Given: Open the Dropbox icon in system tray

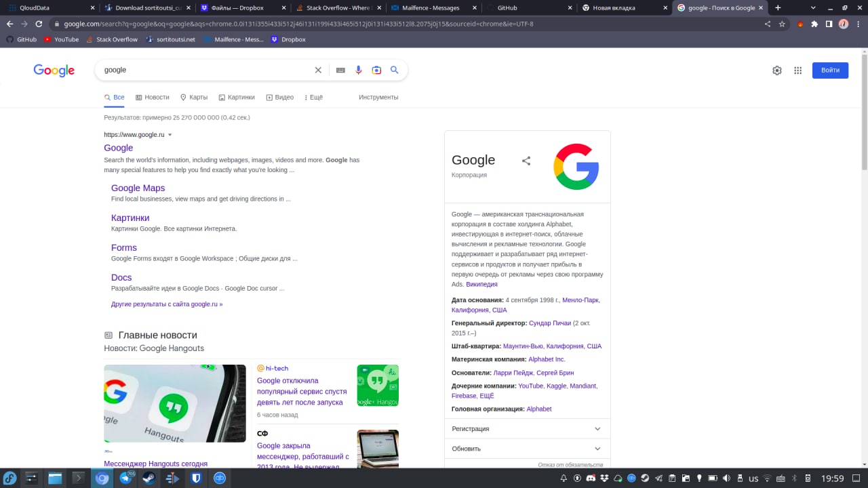Looking at the screenshot, I should click(604, 478).
